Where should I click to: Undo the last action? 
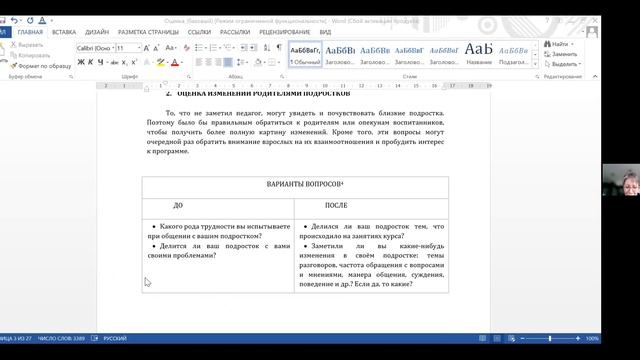click(x=14, y=20)
